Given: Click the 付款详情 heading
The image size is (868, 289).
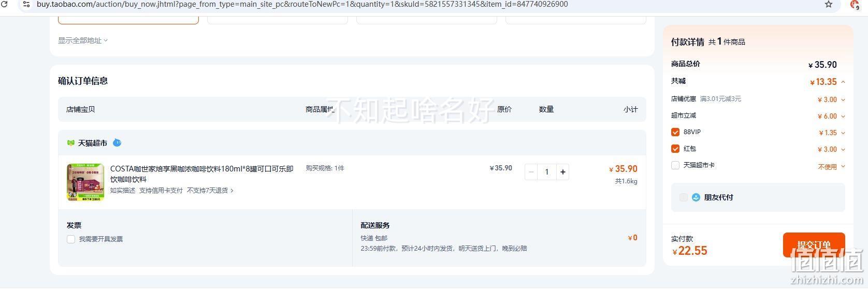Looking at the screenshot, I should 688,42.
